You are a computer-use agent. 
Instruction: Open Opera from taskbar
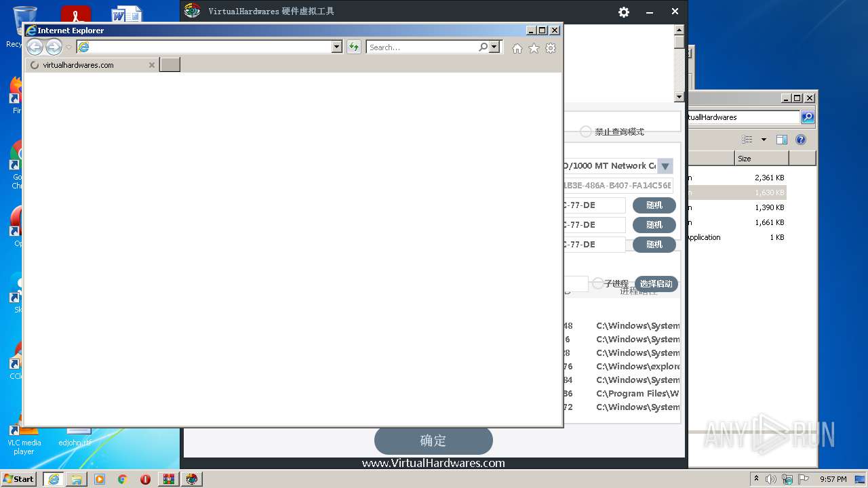[145, 479]
